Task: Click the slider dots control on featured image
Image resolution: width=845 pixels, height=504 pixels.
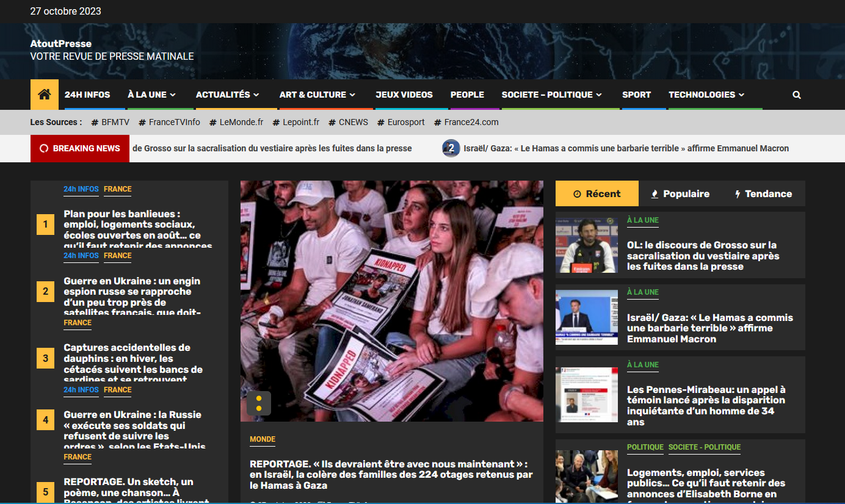Action: 259,403
